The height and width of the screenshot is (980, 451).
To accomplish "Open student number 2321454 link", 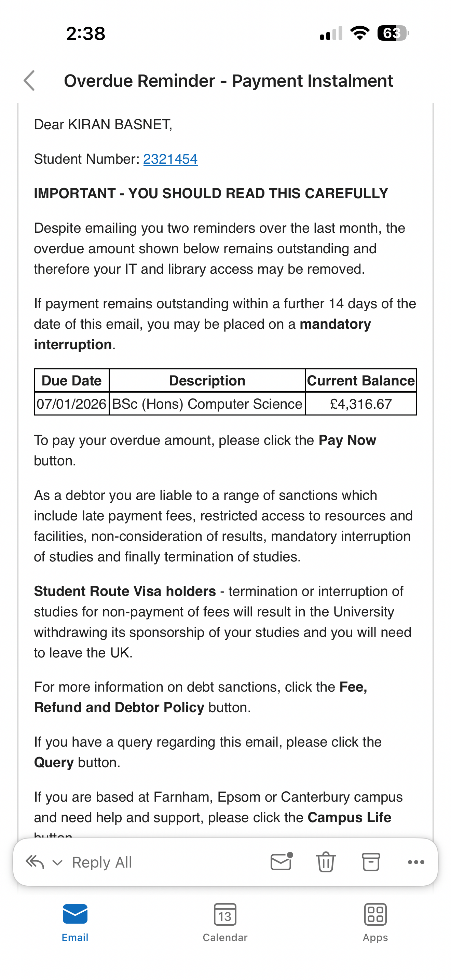I will pos(170,159).
